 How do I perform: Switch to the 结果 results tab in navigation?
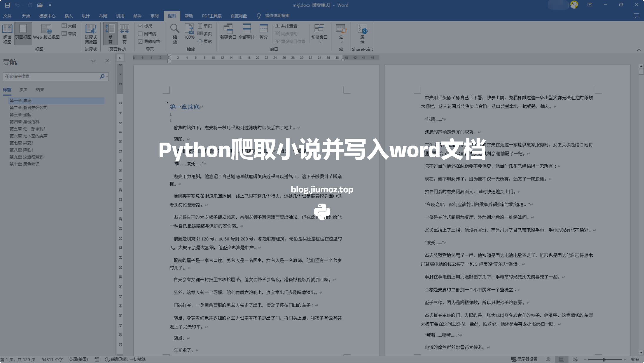pyautogui.click(x=40, y=90)
